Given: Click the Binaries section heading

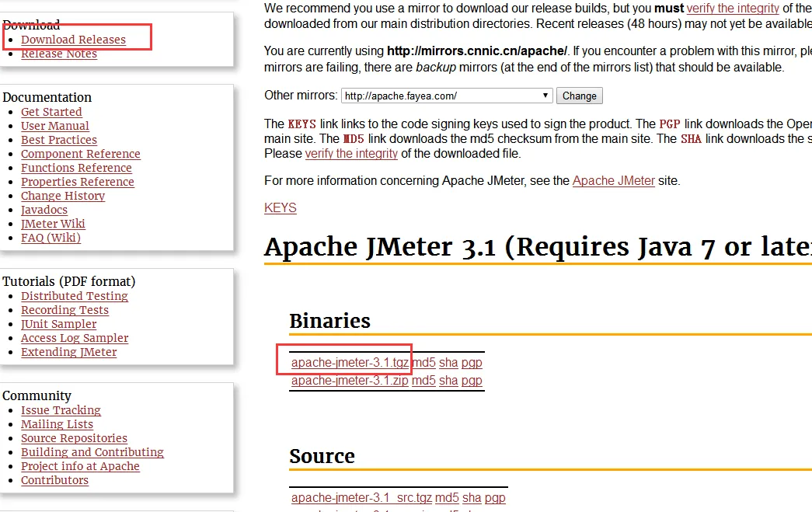Looking at the screenshot, I should [x=330, y=321].
